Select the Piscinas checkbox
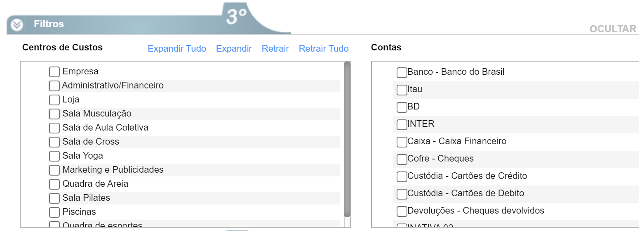 54,212
